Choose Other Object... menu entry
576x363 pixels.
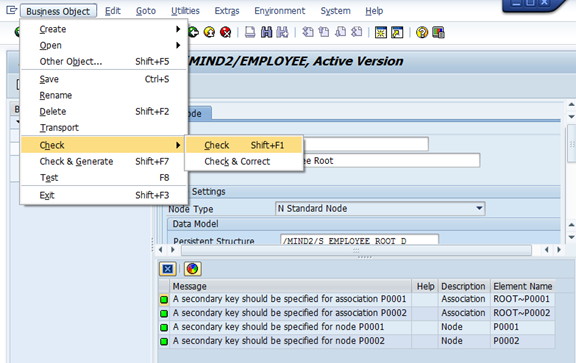coord(104,61)
